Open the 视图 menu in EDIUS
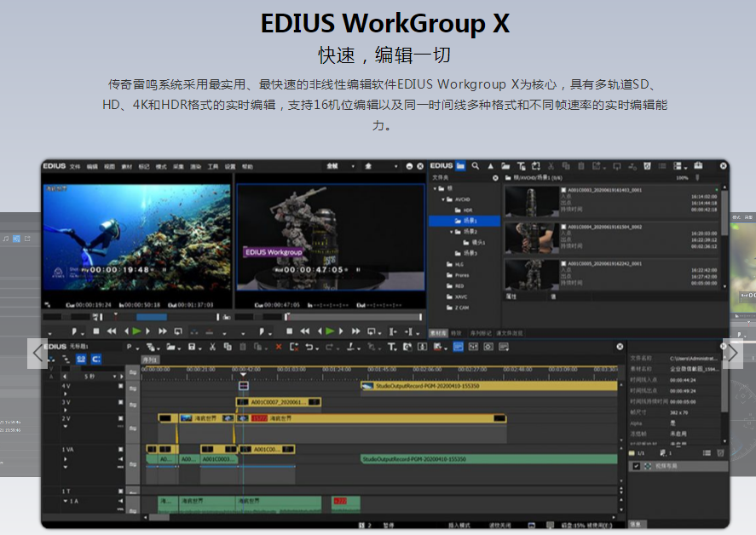756x535 pixels. pyautogui.click(x=109, y=167)
